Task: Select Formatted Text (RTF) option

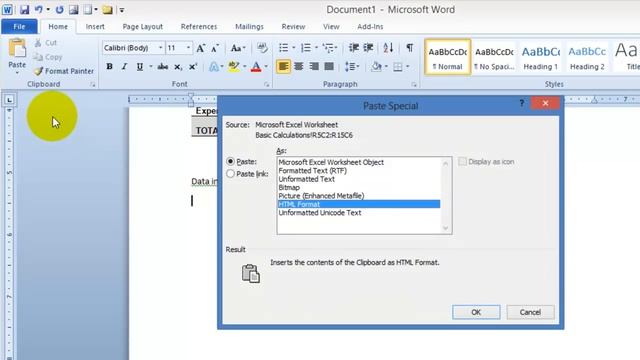Action: [313, 171]
